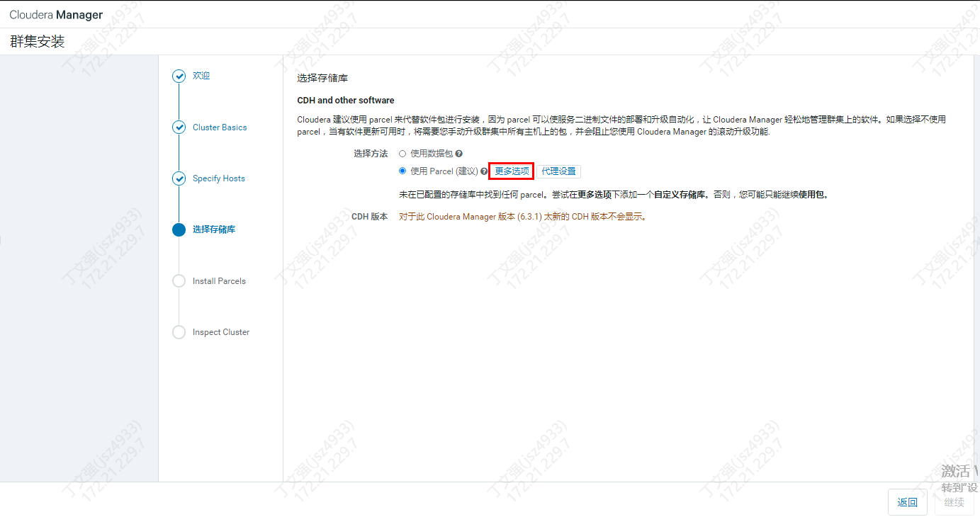Click the 继续 continue button
The width and height of the screenshot is (980, 517).
click(954, 502)
